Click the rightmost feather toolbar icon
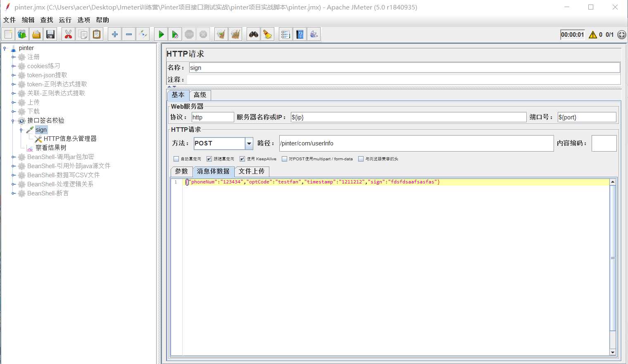628x364 pixels. pos(314,34)
